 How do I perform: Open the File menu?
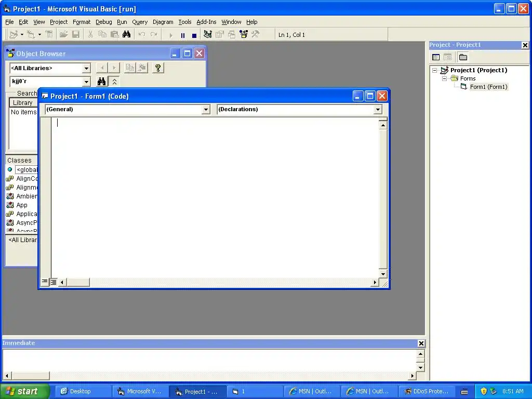tap(9, 22)
